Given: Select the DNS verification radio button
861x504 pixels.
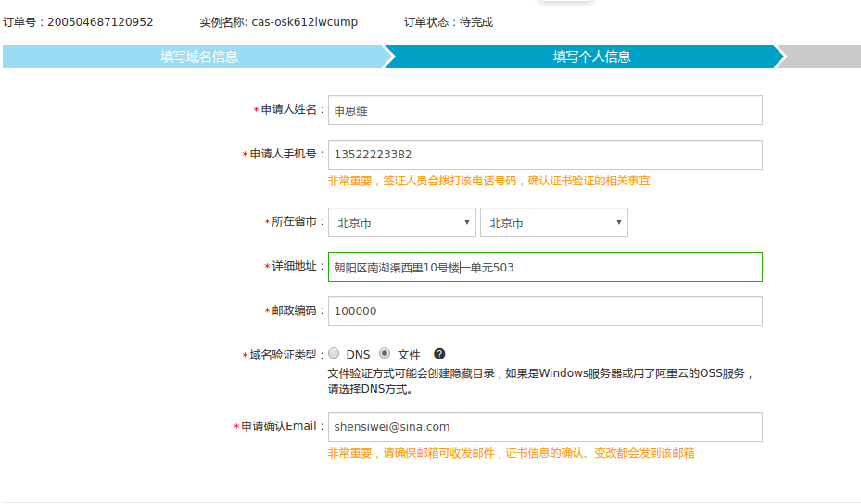Looking at the screenshot, I should pos(334,353).
